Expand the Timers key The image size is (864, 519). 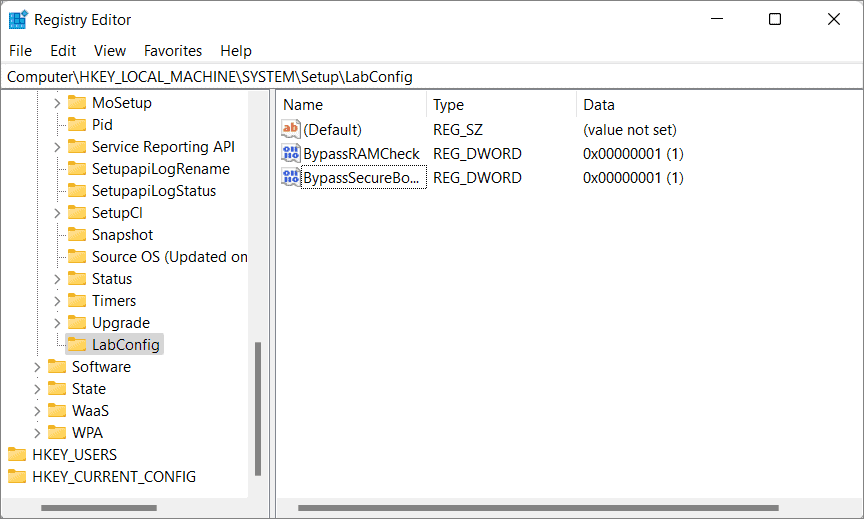point(57,301)
